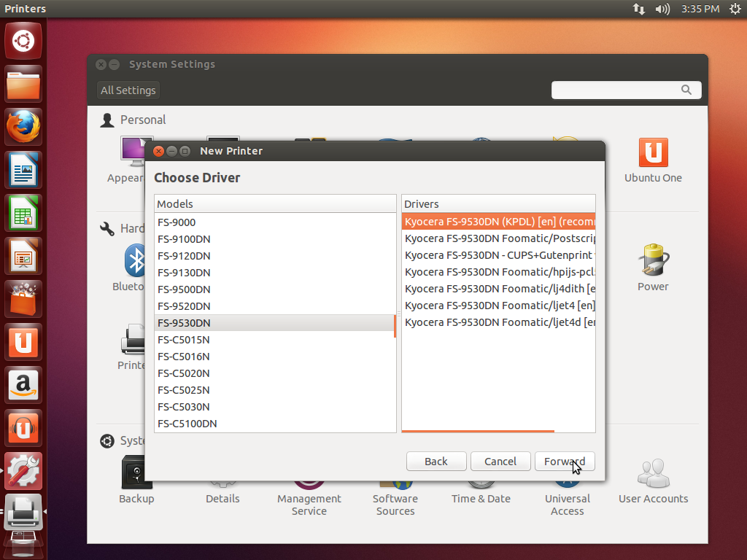747x560 pixels.
Task: Click the Back button in New Printer
Action: [436, 462]
